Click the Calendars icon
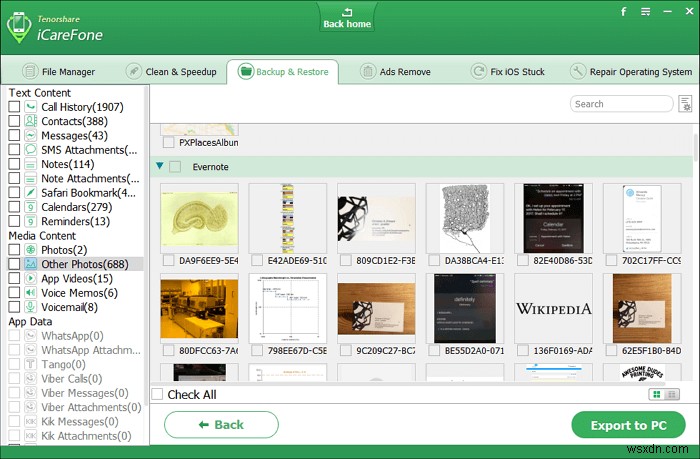The height and width of the screenshot is (459, 700). (x=30, y=207)
